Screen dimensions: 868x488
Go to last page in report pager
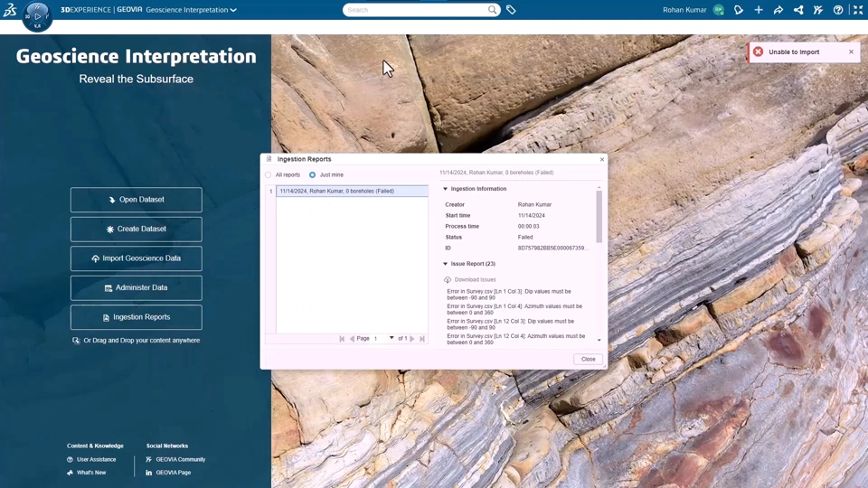point(422,339)
